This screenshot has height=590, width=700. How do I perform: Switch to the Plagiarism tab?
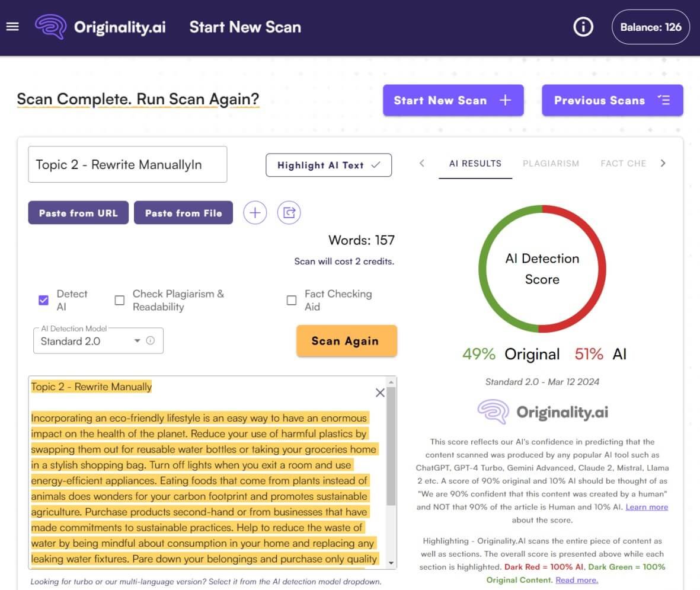pos(551,163)
